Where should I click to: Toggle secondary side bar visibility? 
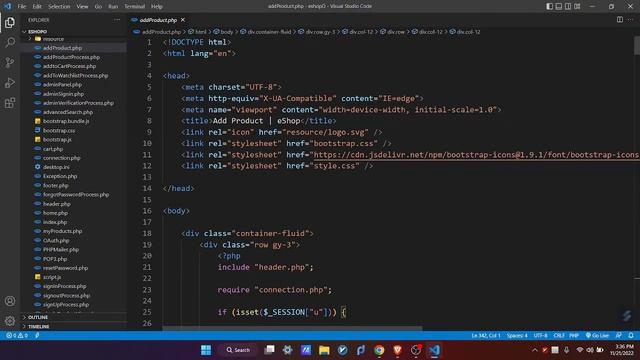click(x=568, y=6)
